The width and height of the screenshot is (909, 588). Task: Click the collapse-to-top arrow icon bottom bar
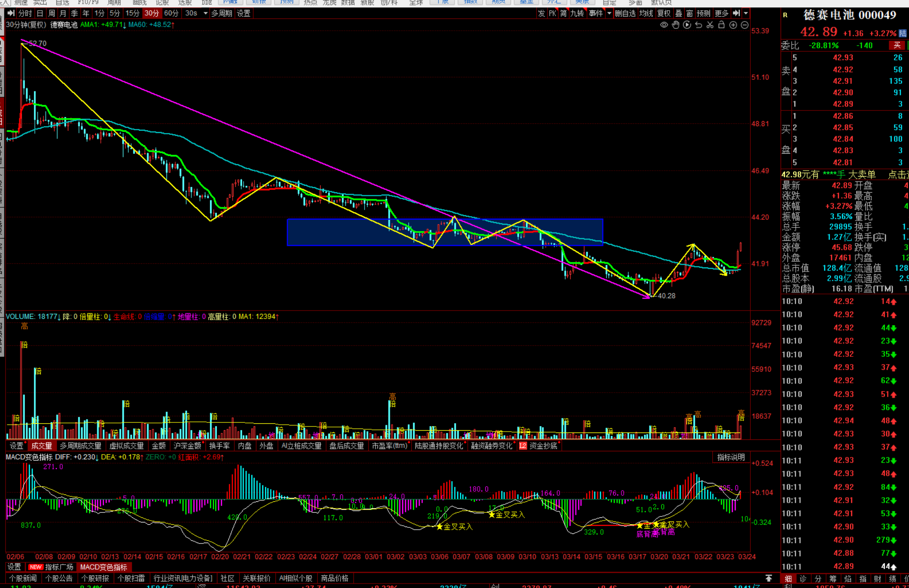pyautogui.click(x=769, y=578)
